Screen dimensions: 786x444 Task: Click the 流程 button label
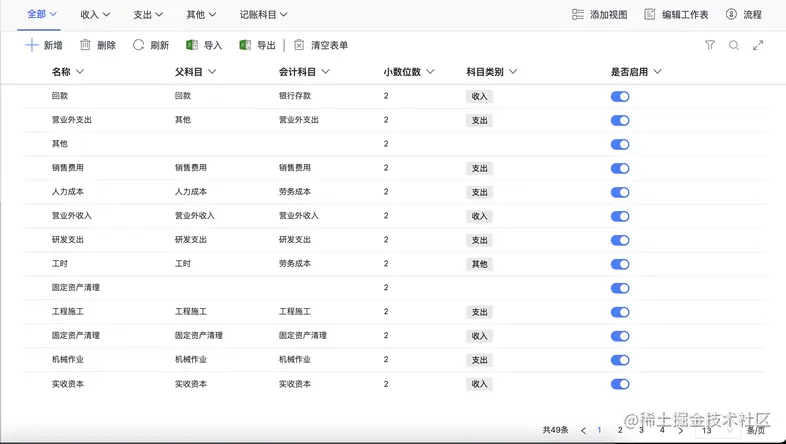752,15
